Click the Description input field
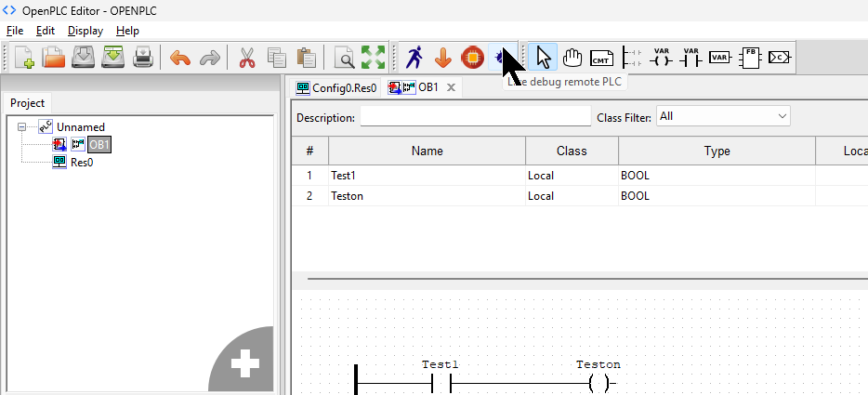 coord(475,117)
